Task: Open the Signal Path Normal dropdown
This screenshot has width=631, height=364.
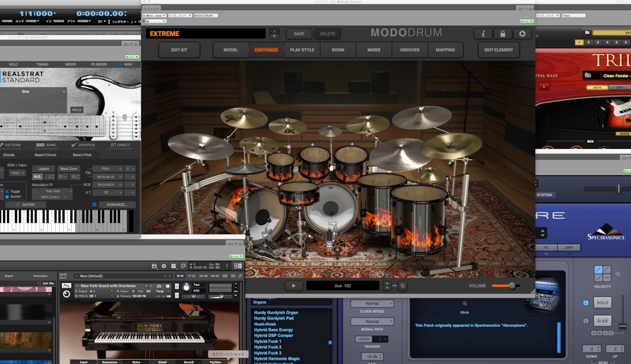Action: 372,322
